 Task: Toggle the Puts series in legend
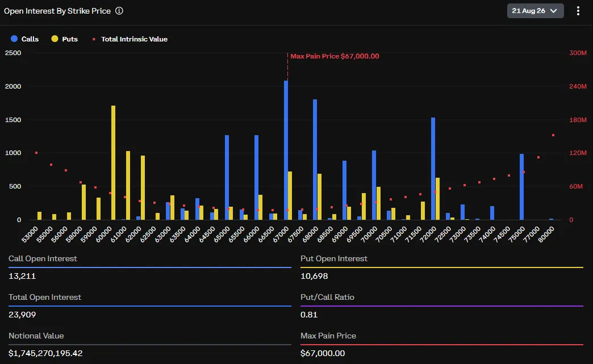[x=65, y=39]
